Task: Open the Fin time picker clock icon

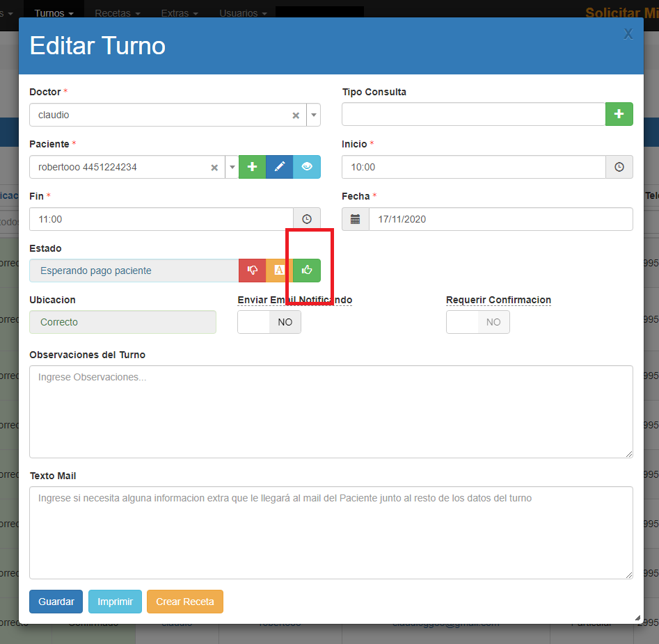Action: click(x=307, y=219)
